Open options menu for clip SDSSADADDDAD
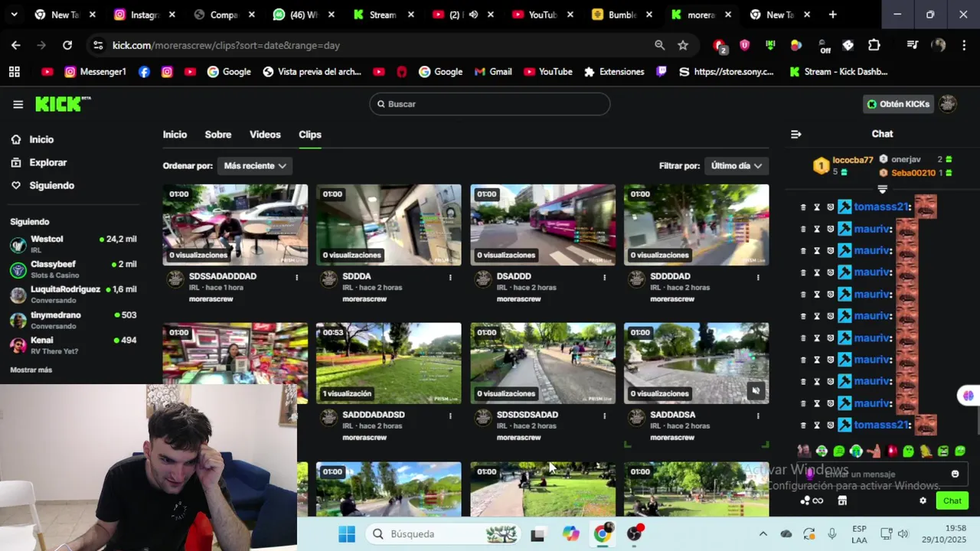This screenshot has height=551, width=980. tap(297, 277)
